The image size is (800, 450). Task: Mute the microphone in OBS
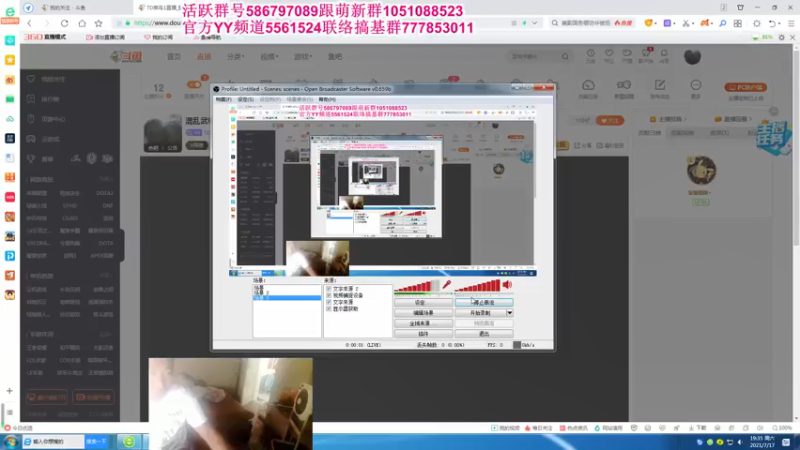pyautogui.click(x=447, y=285)
